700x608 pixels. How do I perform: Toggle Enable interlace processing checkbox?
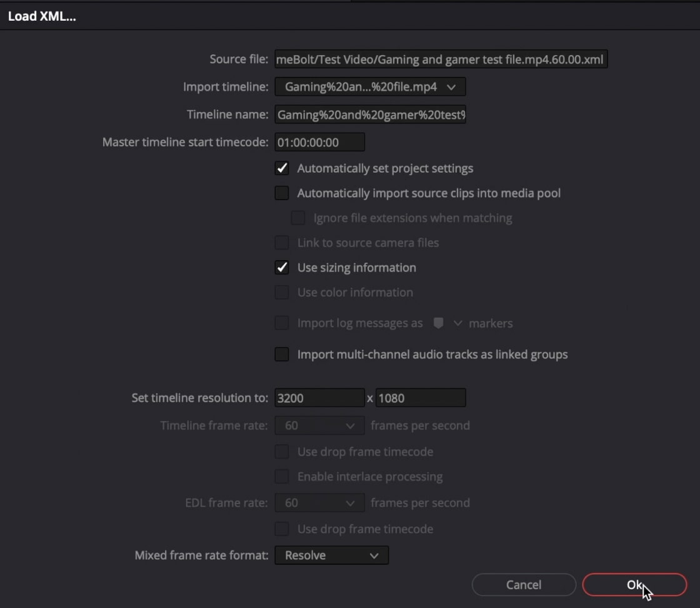click(x=282, y=477)
